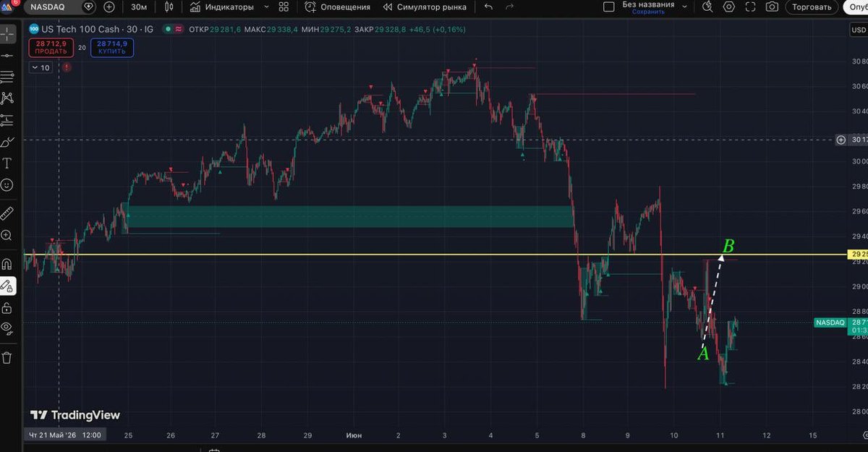Hide all drawings with eye icon

click(7, 328)
